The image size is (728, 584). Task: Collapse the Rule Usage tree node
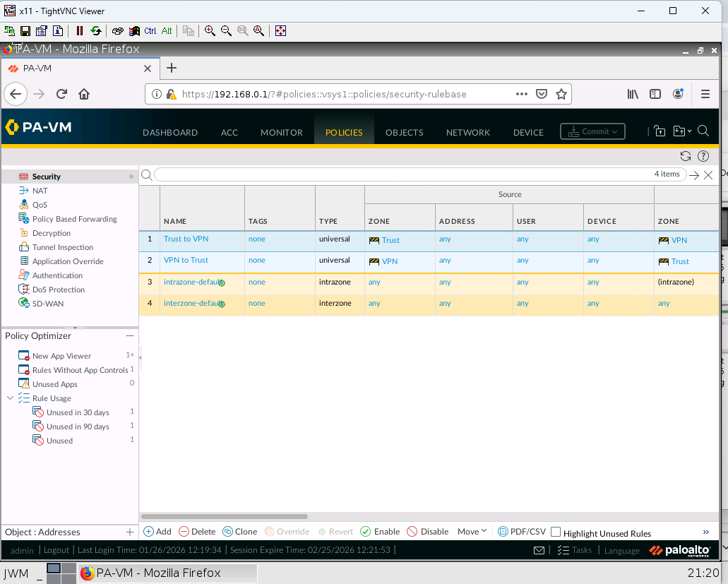click(10, 398)
